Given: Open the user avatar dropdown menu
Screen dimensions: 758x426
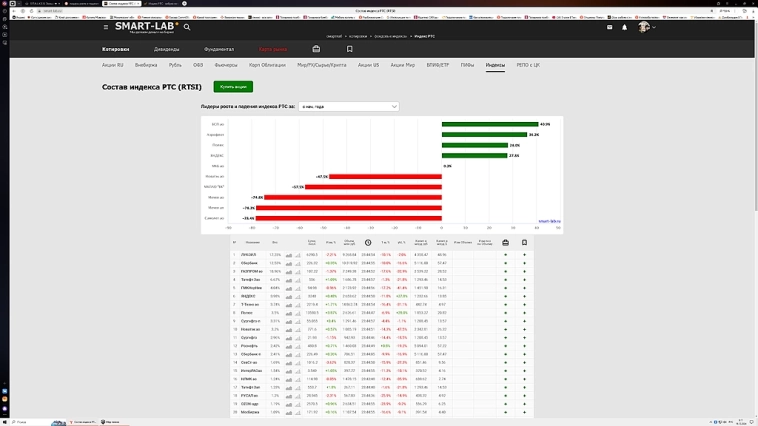Looking at the screenshot, I should pos(647,27).
